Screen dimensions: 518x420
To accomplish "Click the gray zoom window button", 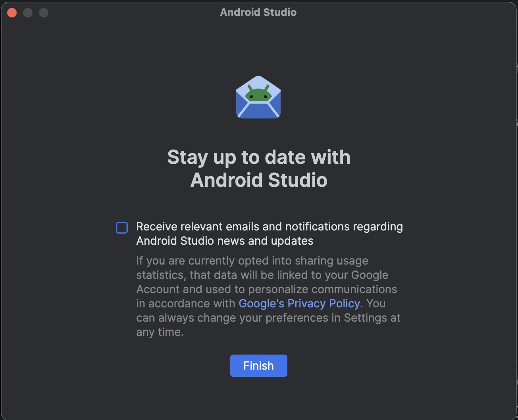I will [44, 13].
